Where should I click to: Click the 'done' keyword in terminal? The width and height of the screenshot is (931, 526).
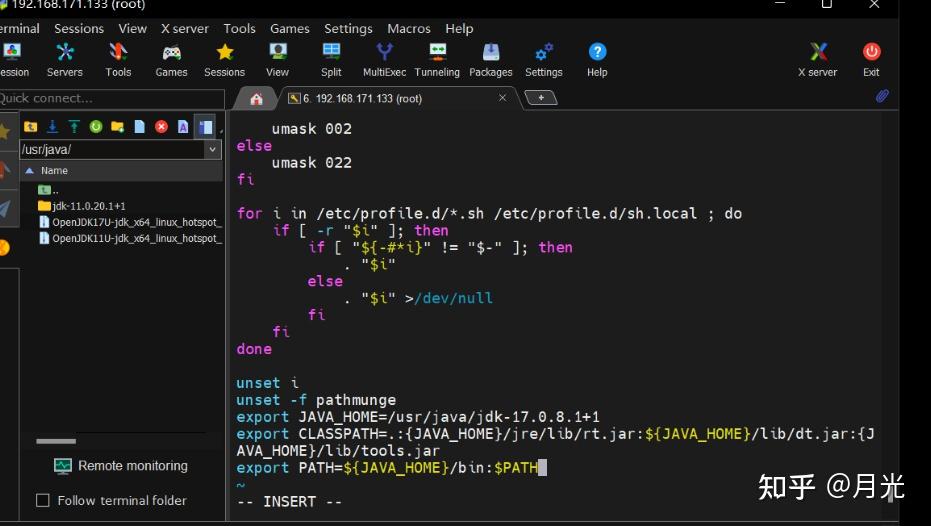tap(254, 349)
